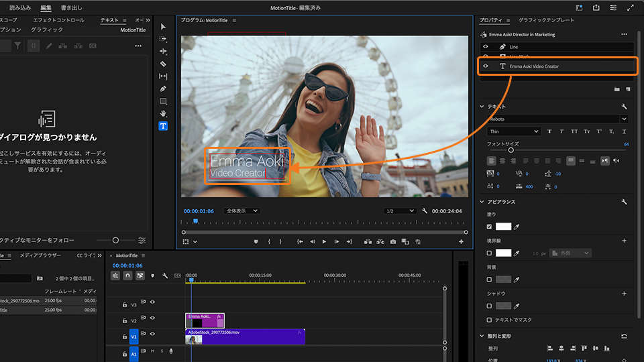Click the fill color eyedropper
This screenshot has width=644, height=362.
point(517,227)
